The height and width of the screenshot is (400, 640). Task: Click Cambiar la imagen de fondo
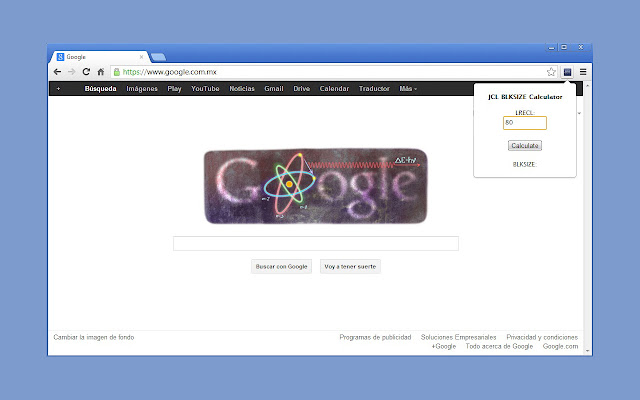click(x=94, y=337)
